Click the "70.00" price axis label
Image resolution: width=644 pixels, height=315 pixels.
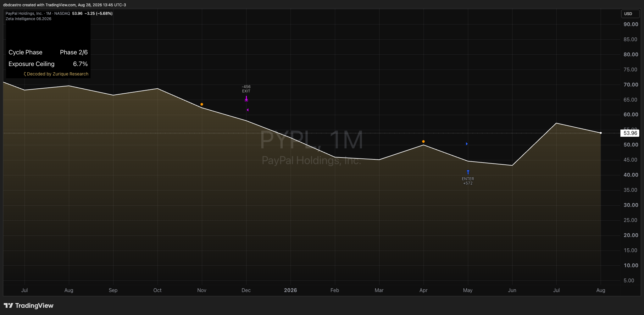(631, 85)
